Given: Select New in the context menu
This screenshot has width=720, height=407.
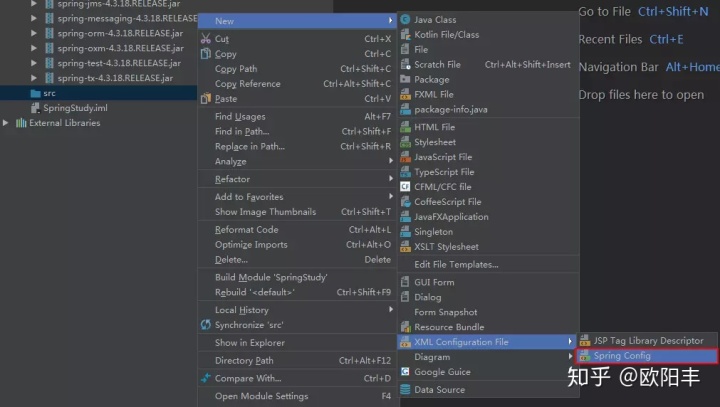Looking at the screenshot, I should click(x=297, y=21).
